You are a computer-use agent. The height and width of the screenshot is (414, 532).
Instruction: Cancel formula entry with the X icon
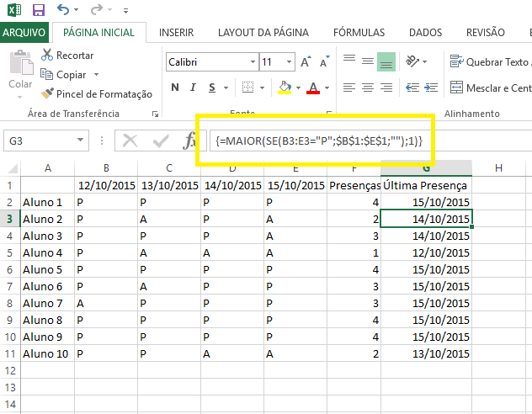coord(130,141)
